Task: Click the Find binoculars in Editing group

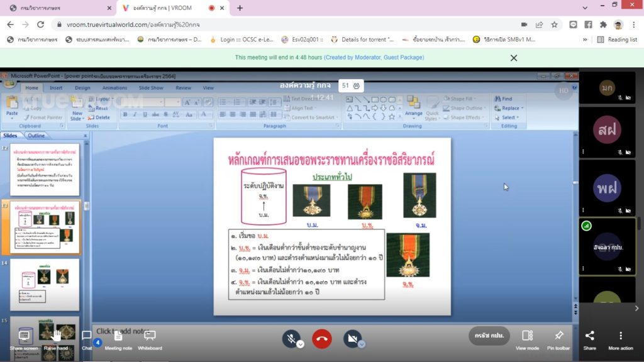Action: click(504, 99)
